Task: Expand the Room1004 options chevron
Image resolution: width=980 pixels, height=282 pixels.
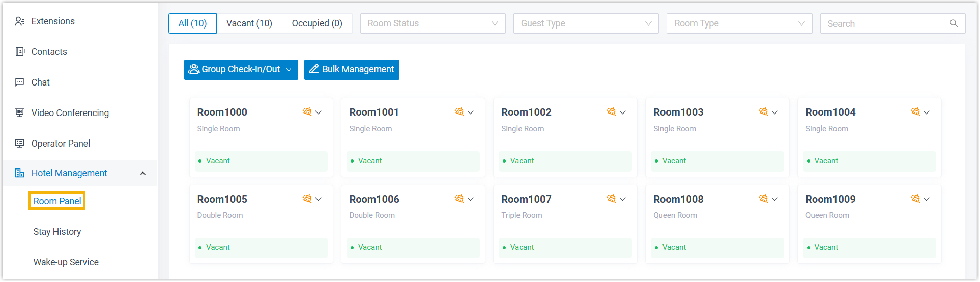Action: [x=927, y=112]
